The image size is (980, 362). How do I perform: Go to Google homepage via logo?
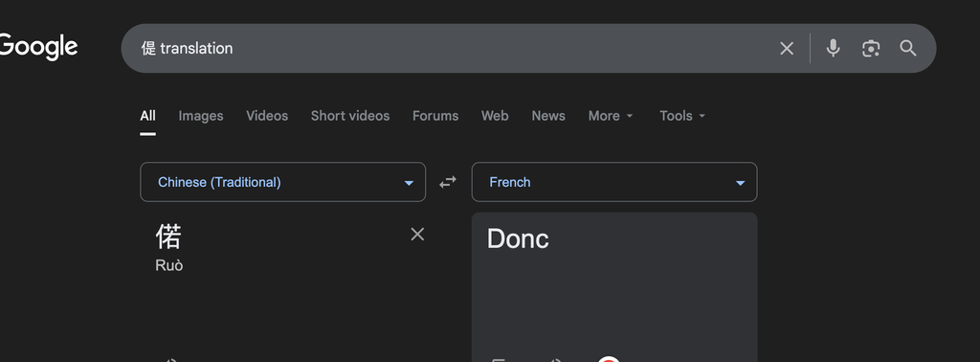(38, 48)
